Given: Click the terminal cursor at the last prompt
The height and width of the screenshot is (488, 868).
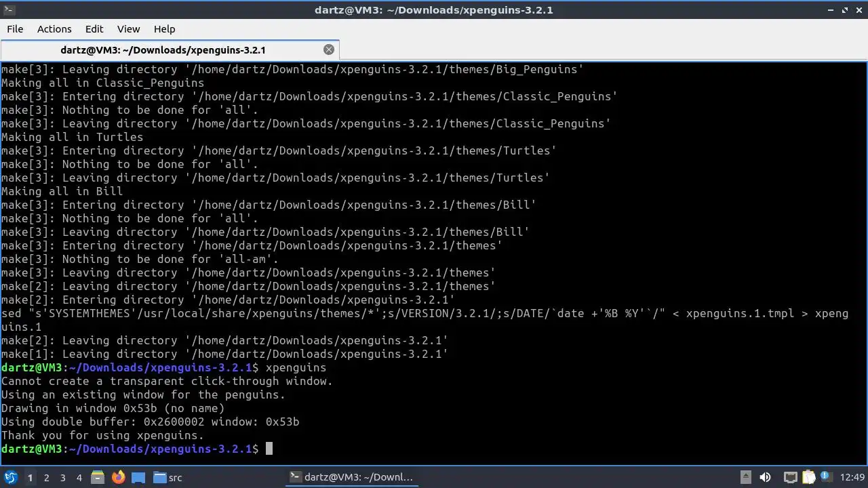Looking at the screenshot, I should click(x=269, y=449).
